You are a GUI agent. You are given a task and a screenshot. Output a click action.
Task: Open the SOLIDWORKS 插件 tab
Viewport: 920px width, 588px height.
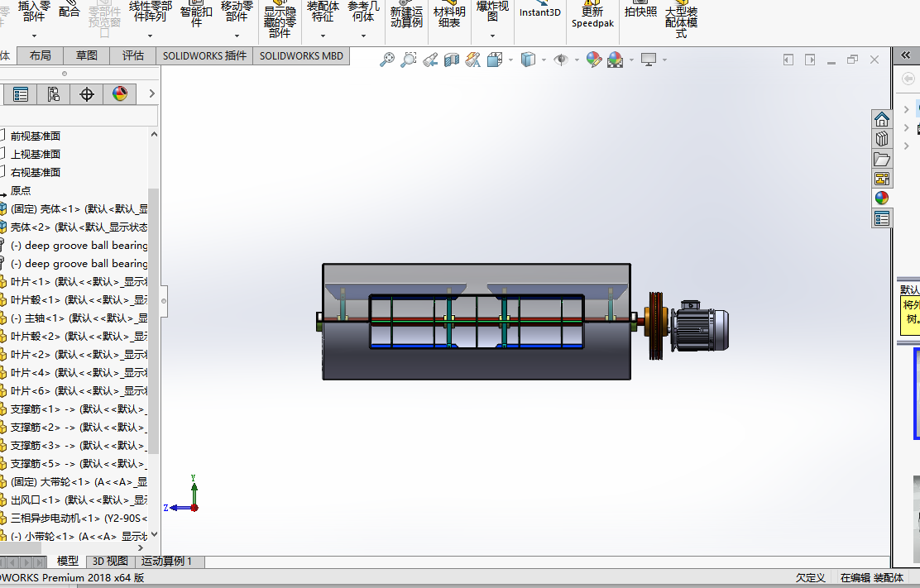click(x=204, y=55)
